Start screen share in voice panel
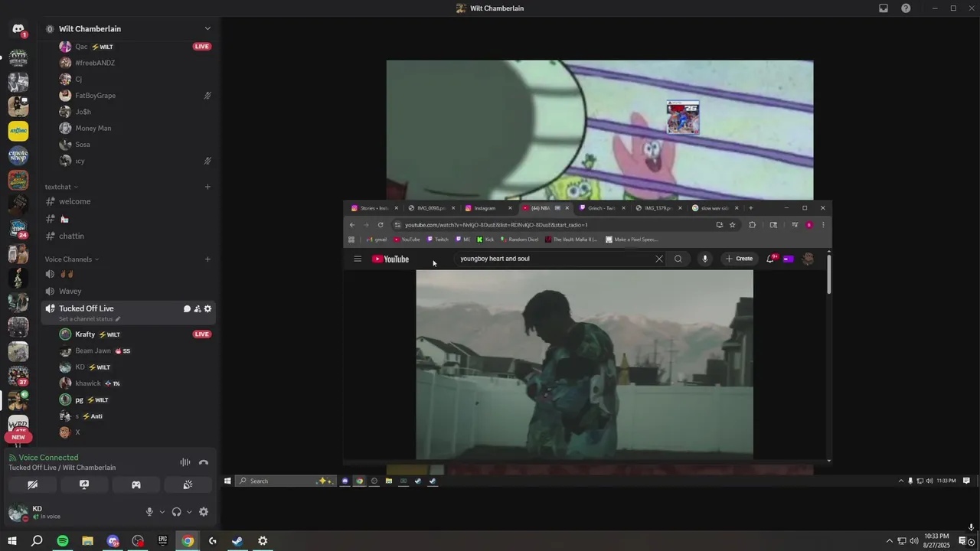Image resolution: width=980 pixels, height=551 pixels. click(x=84, y=485)
